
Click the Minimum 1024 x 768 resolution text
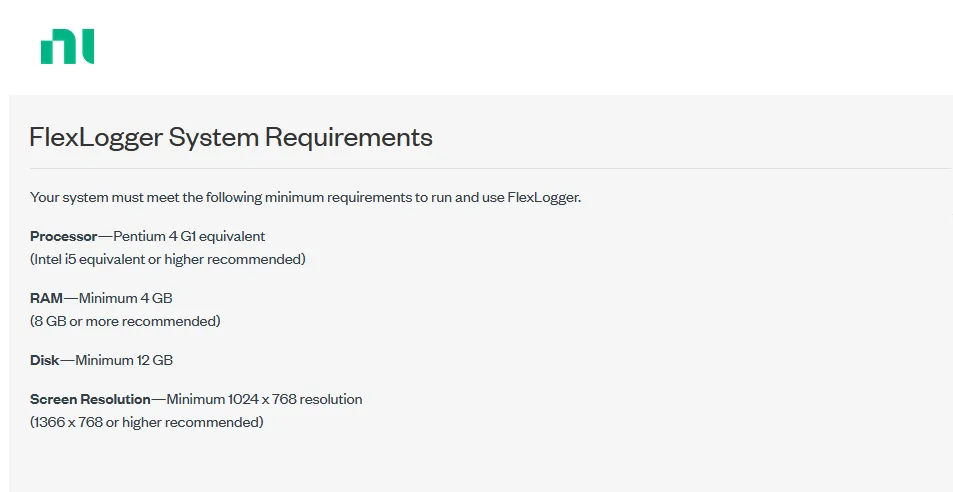click(x=264, y=399)
